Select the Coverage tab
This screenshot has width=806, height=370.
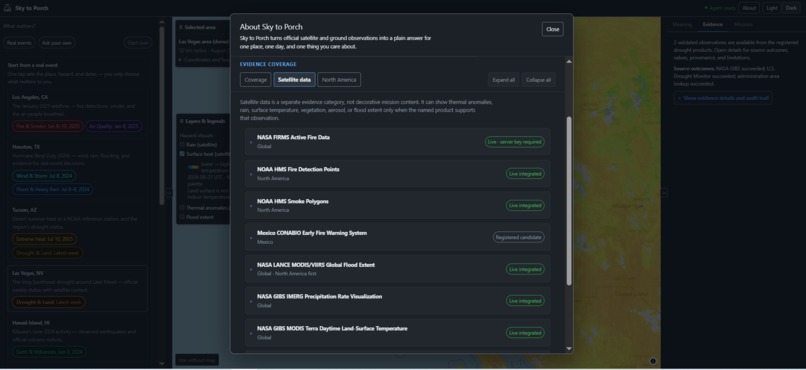pos(255,80)
